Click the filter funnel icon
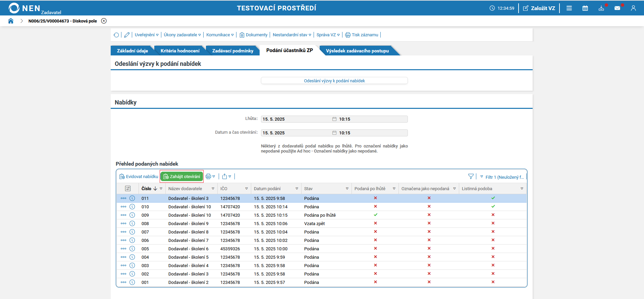644x299 pixels. pos(471,176)
